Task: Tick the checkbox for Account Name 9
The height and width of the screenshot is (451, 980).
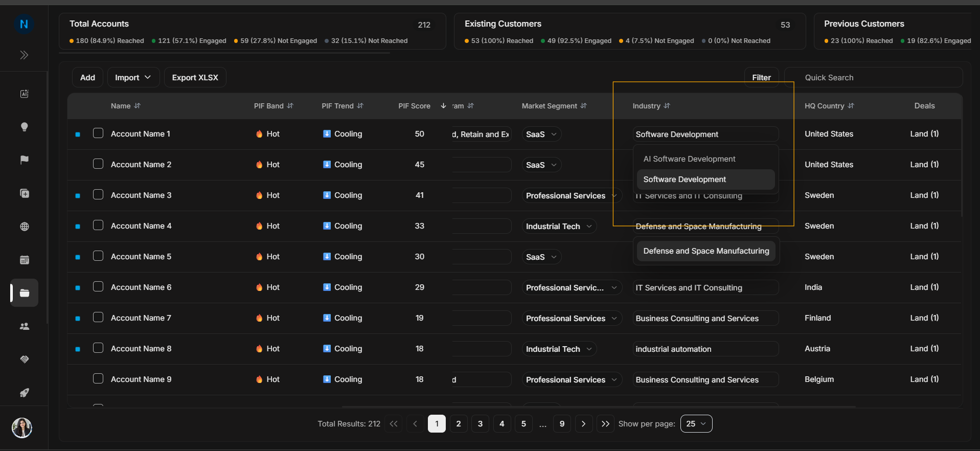Action: tap(98, 379)
